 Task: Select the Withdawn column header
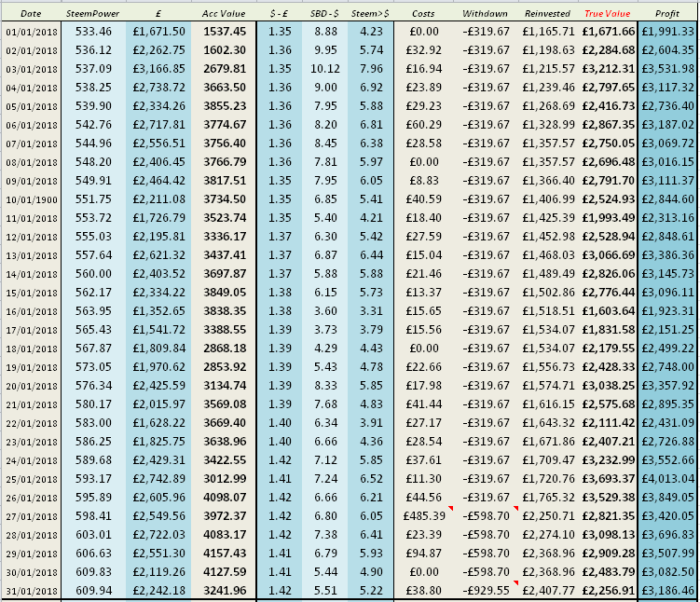485,14
